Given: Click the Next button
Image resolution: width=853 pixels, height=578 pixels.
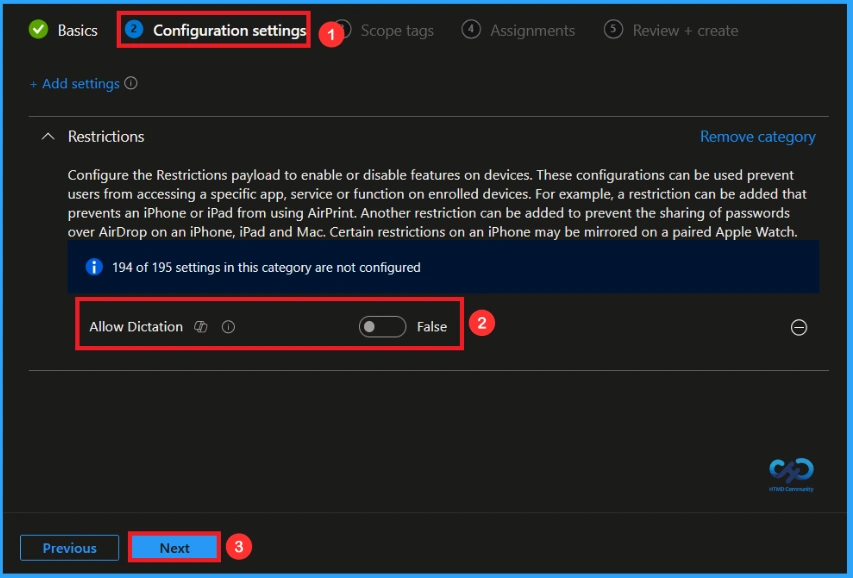Looking at the screenshot, I should coord(174,548).
